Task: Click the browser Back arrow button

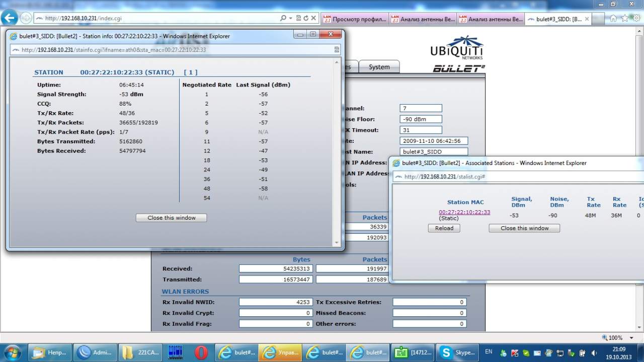Action: [x=10, y=18]
